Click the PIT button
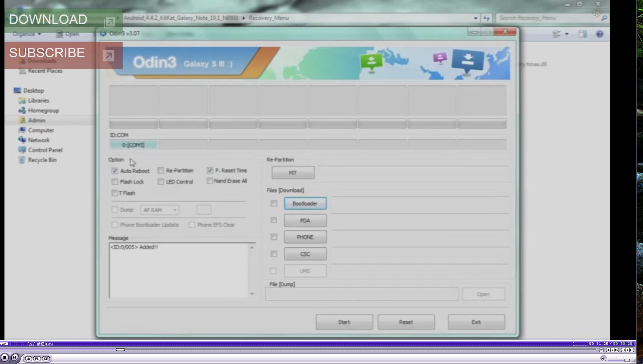Image resolution: width=643 pixels, height=364 pixels. tap(293, 173)
